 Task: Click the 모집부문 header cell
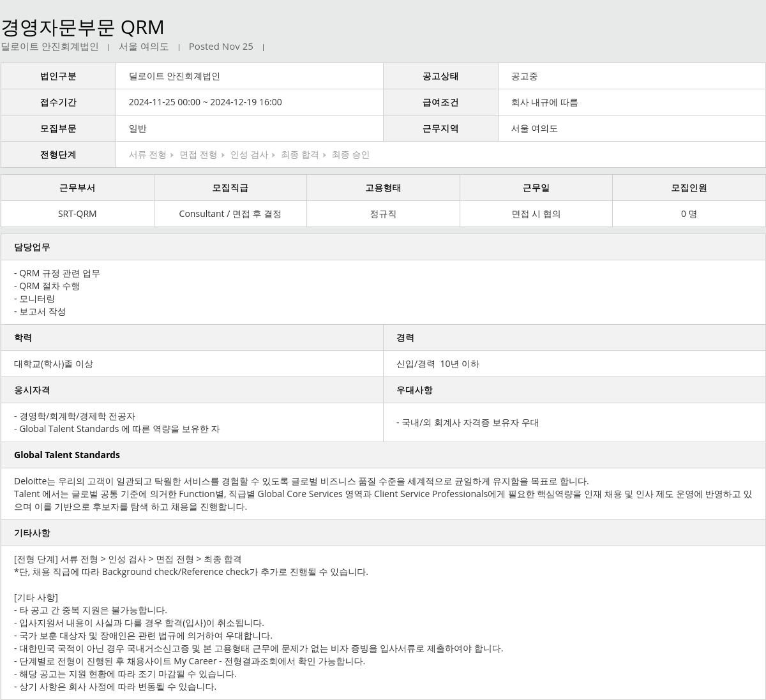58,128
